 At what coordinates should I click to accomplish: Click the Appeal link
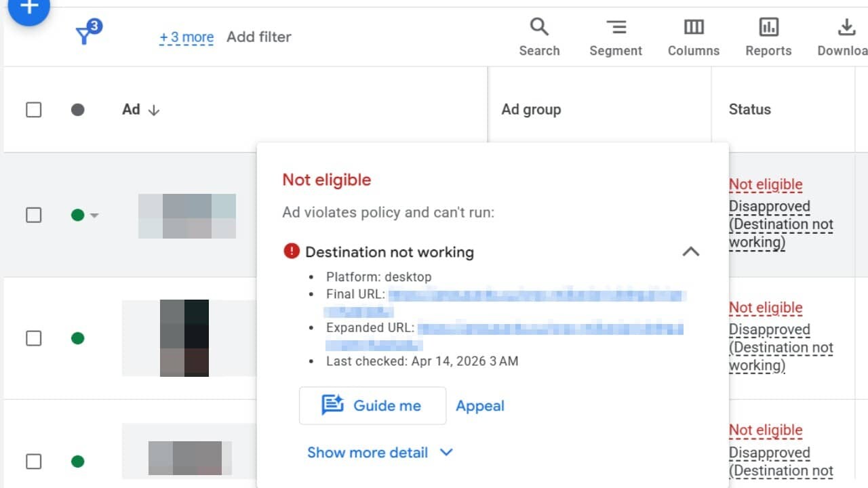[480, 405]
